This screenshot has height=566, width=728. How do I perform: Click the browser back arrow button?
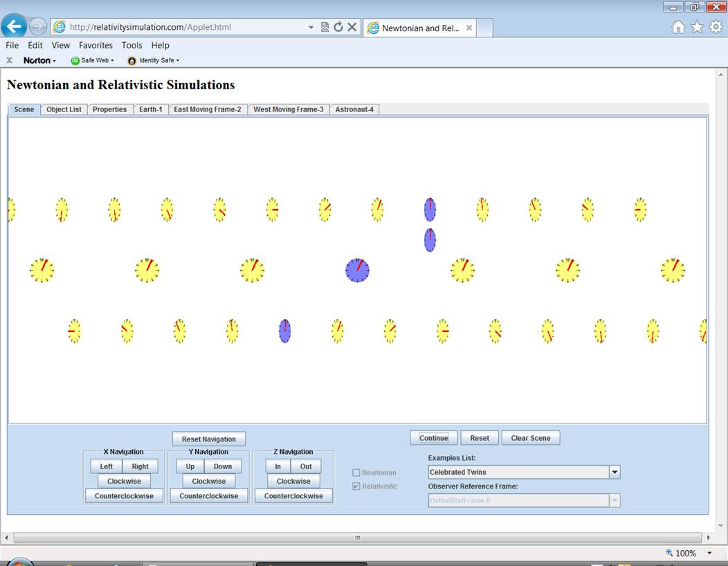click(x=14, y=27)
